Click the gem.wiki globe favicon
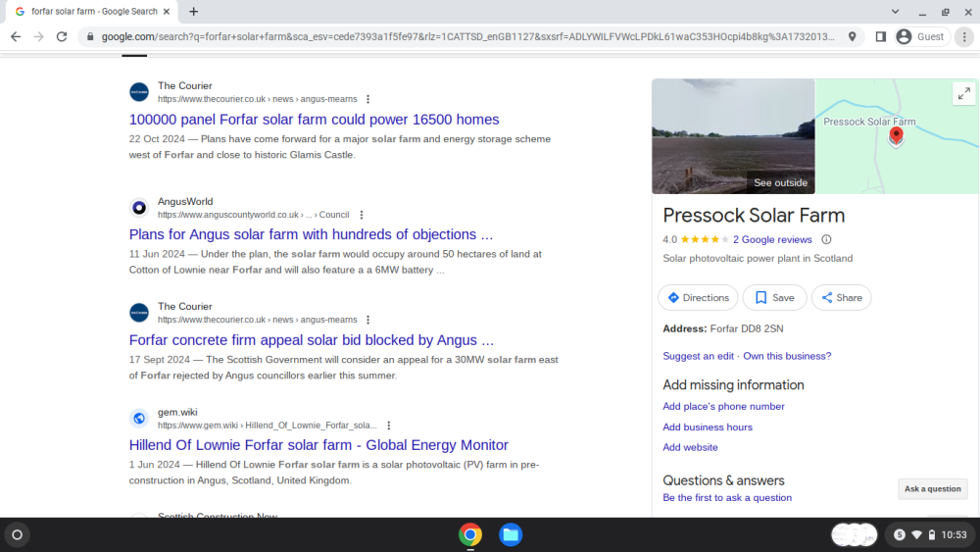The image size is (980, 552). coord(139,419)
